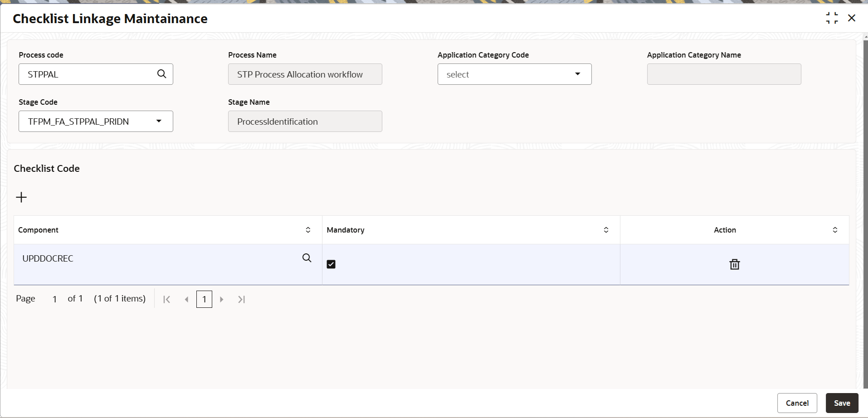
Task: Click the Checklist Linkage Maintainance title
Action: pos(110,19)
